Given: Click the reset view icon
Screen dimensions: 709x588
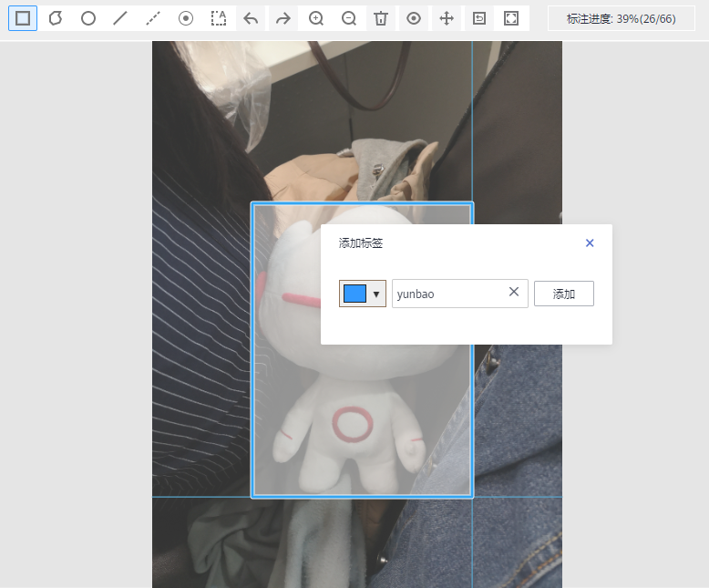Looking at the screenshot, I should (x=478, y=18).
